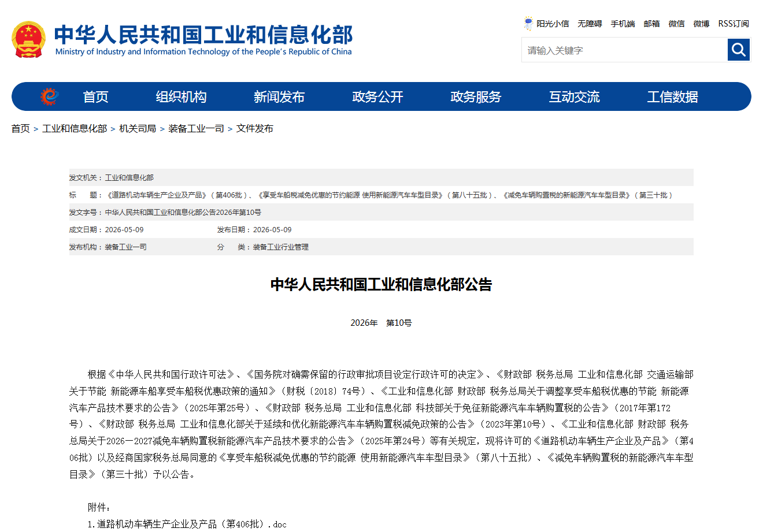Click the 成文日期 value 2026-05-09
Image resolution: width=763 pixels, height=532 pixels.
click(x=124, y=230)
